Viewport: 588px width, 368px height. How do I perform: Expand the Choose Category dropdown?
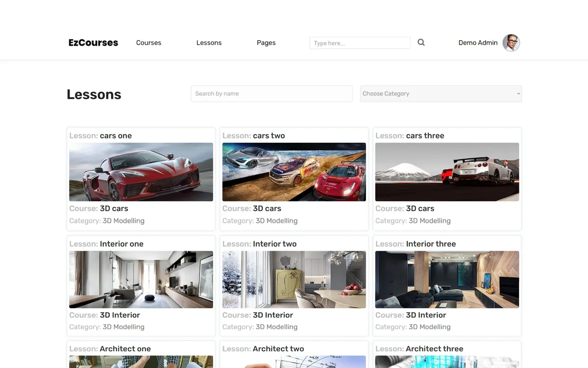441,94
